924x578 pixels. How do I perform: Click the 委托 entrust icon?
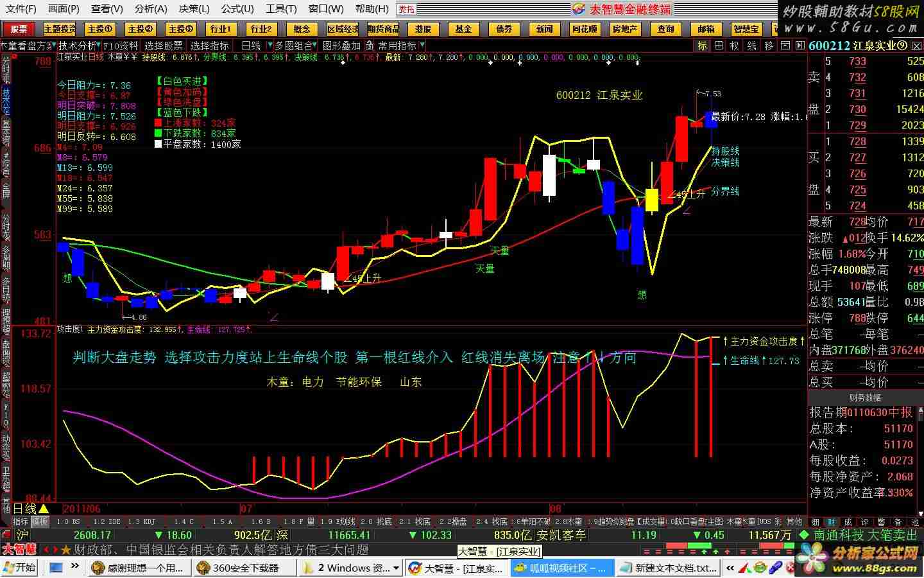(406, 9)
